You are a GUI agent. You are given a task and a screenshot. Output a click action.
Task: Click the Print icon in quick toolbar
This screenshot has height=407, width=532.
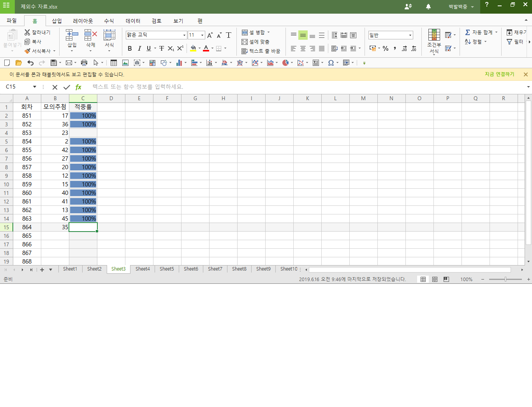[x=84, y=63]
